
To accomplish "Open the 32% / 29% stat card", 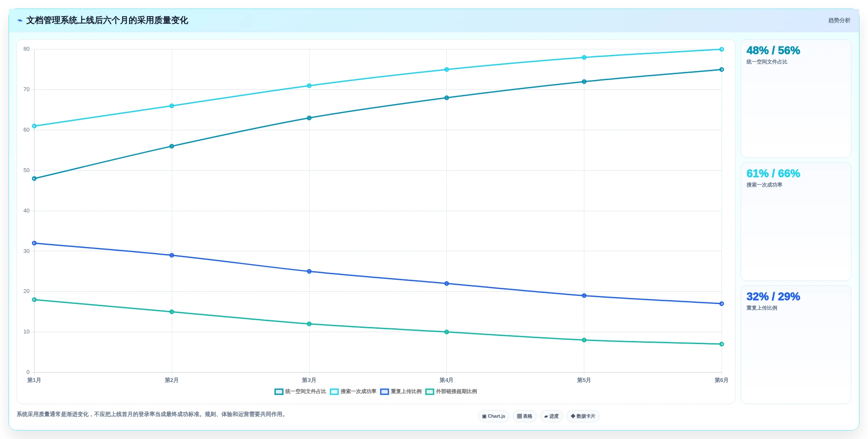I will (x=796, y=345).
